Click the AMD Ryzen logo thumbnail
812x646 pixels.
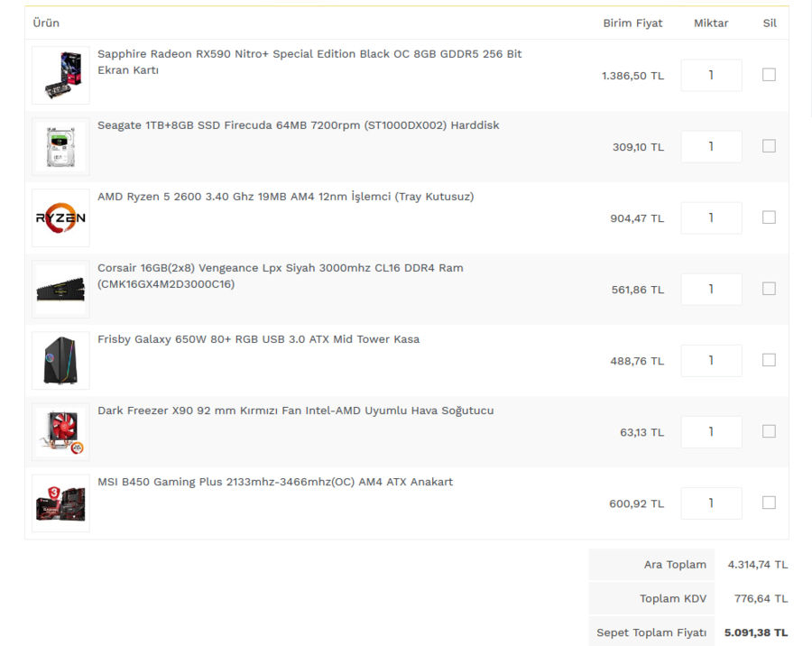click(60, 218)
